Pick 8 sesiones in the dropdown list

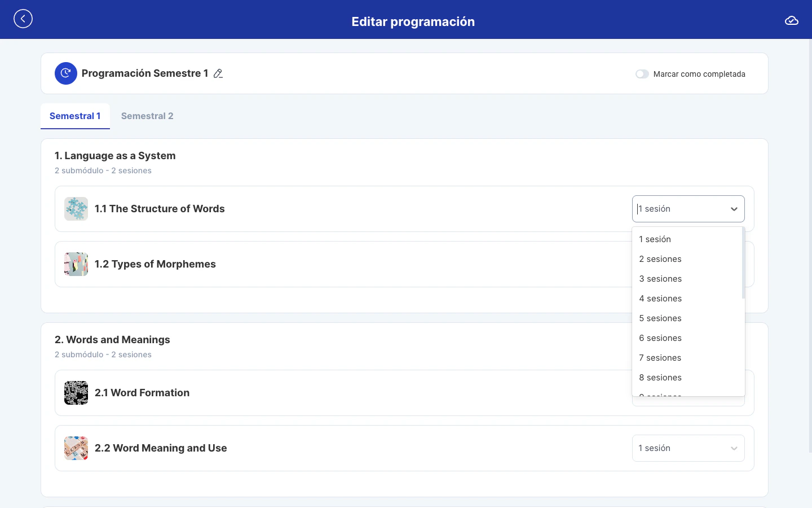687,378
